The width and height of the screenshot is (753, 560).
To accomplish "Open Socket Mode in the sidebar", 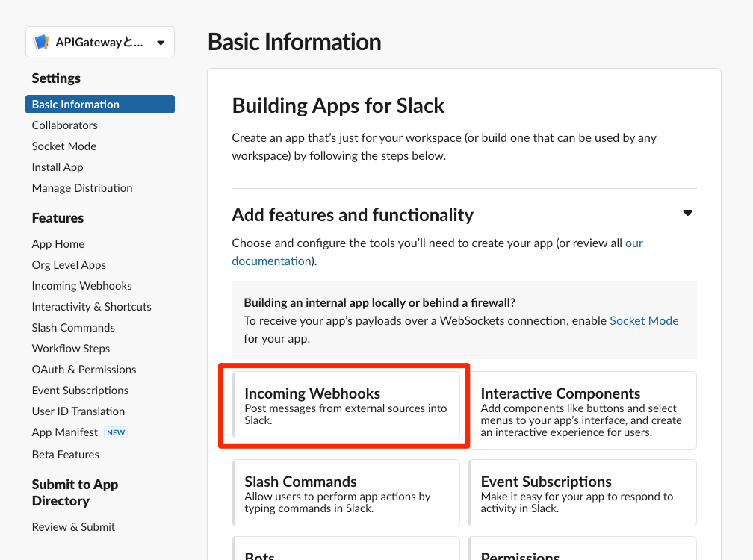I will click(x=63, y=146).
